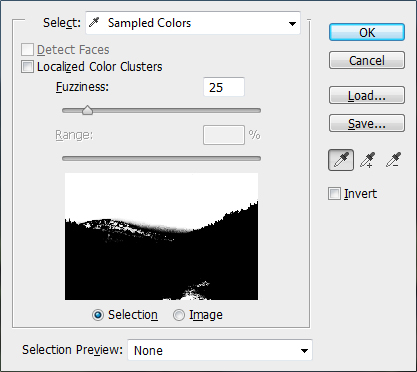Select the Add to Sample eyedropper
Viewport: 417px width, 372px height.
[367, 160]
